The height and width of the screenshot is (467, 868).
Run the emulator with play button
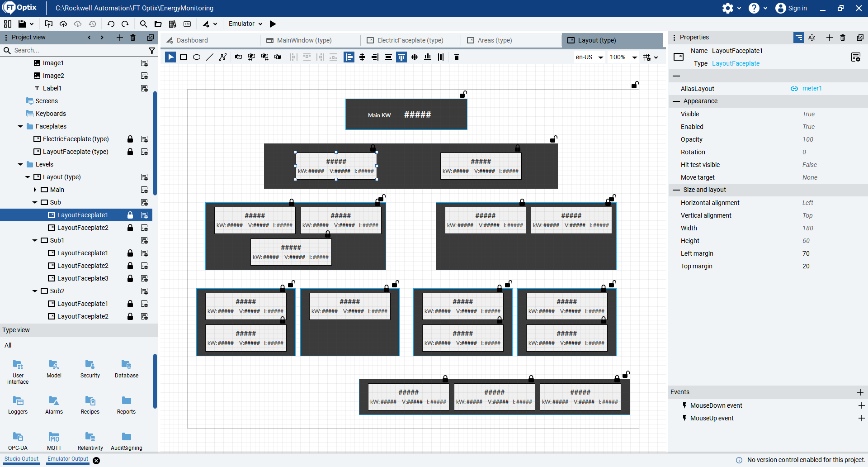273,24
